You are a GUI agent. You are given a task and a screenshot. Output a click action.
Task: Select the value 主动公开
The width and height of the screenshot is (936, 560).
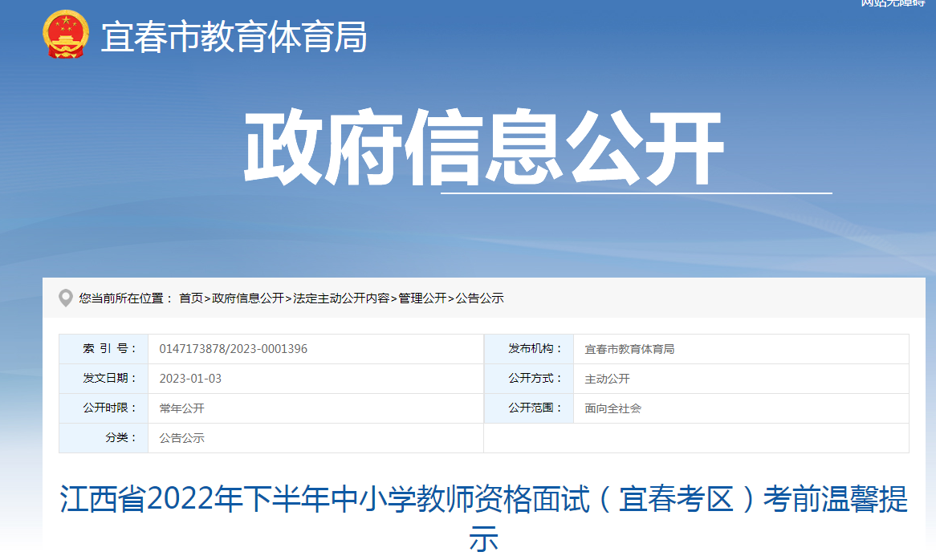coord(607,379)
